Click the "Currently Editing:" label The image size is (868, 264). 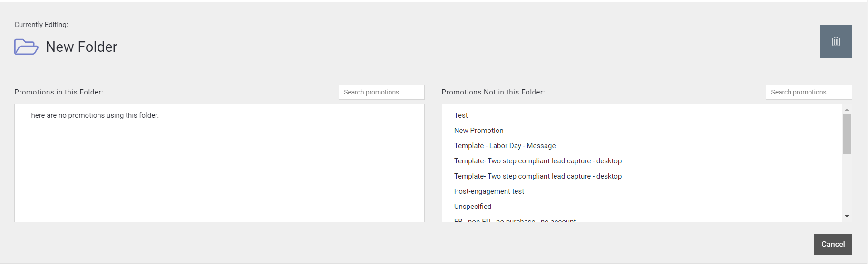[x=41, y=25]
